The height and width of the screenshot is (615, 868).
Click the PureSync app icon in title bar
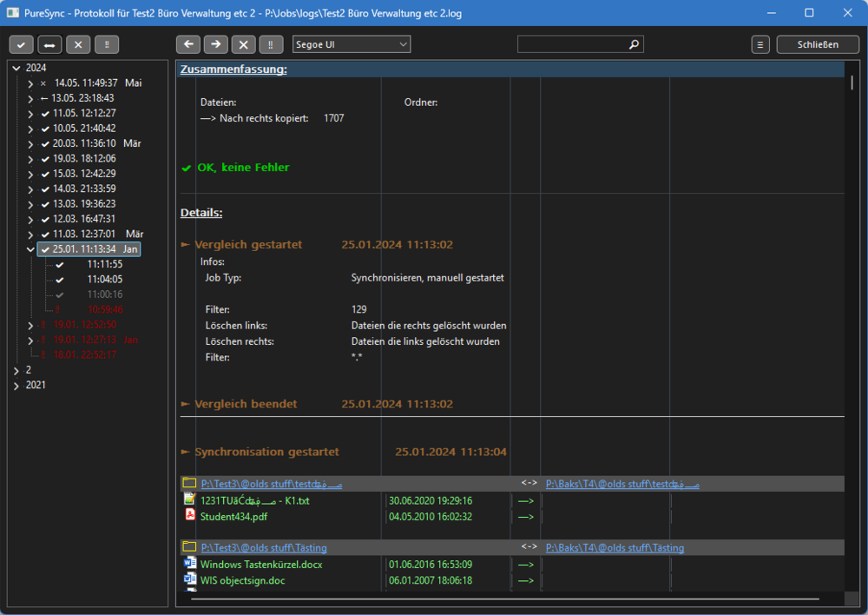click(x=12, y=13)
